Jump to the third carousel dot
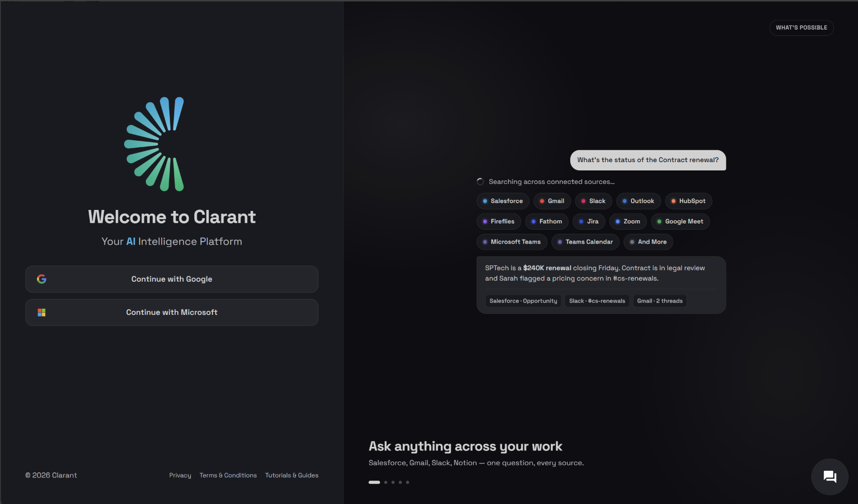This screenshot has width=858, height=504. point(393,482)
